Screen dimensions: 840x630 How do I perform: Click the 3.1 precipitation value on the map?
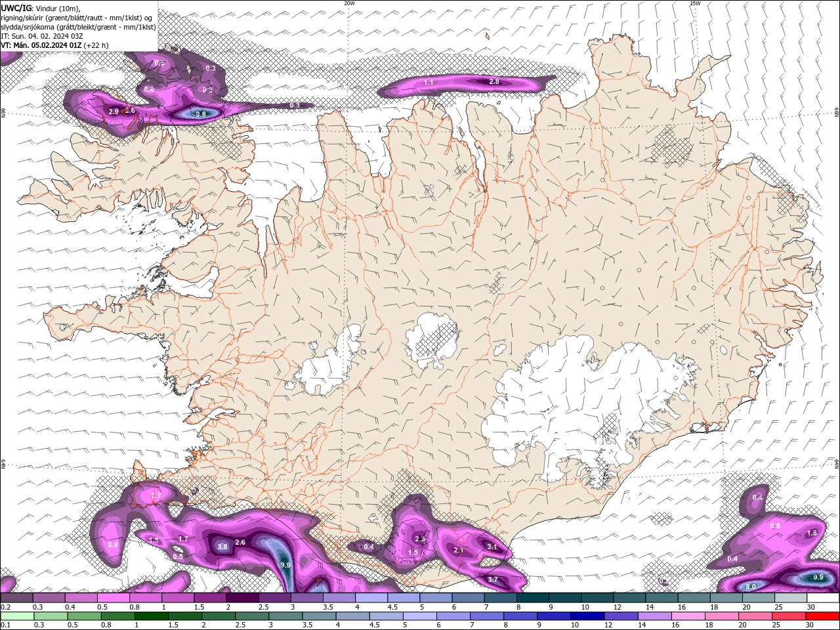point(492,547)
